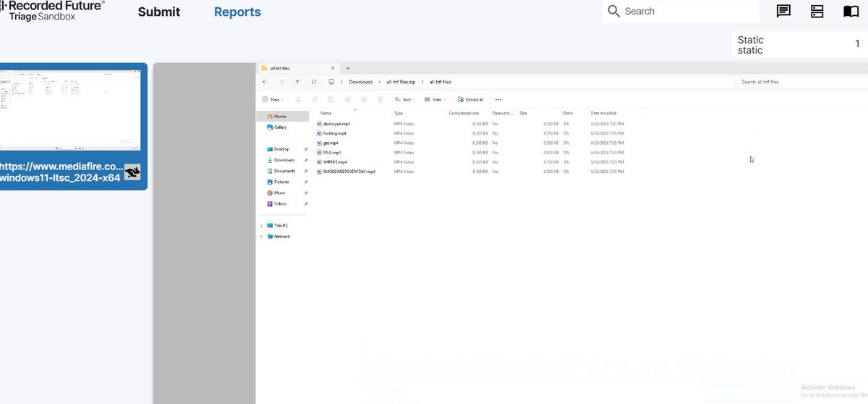Expand chevron after Downloads breadcrumb
This screenshot has height=404, width=868.
pyautogui.click(x=379, y=82)
